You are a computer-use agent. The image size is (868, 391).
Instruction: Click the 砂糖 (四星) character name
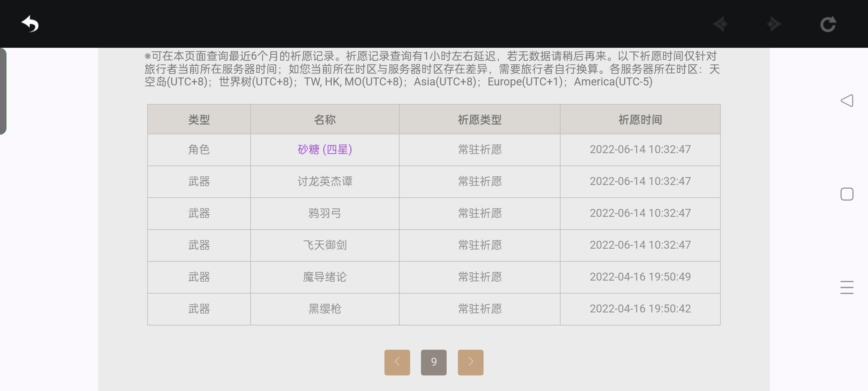(325, 150)
